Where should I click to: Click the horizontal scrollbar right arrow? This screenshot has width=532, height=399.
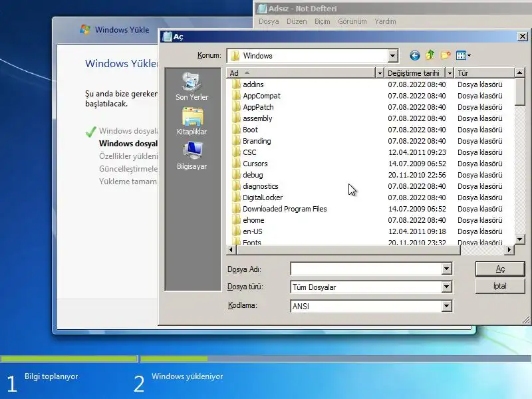coord(509,250)
